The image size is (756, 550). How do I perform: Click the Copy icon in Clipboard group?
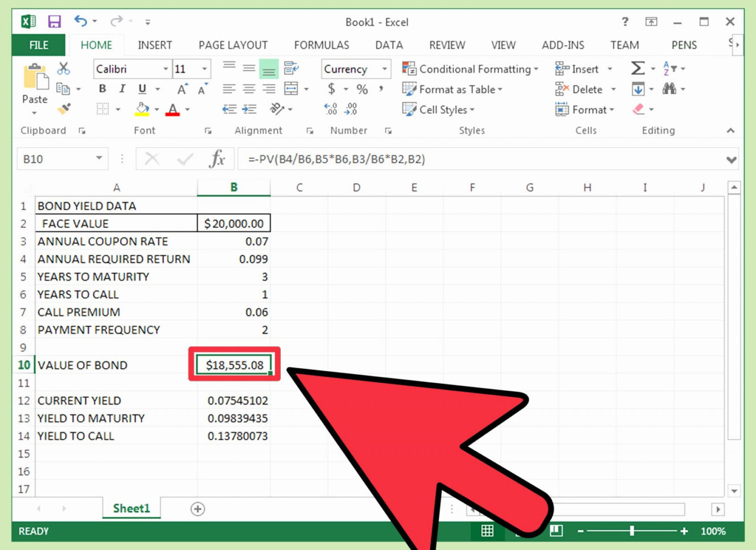click(x=63, y=89)
